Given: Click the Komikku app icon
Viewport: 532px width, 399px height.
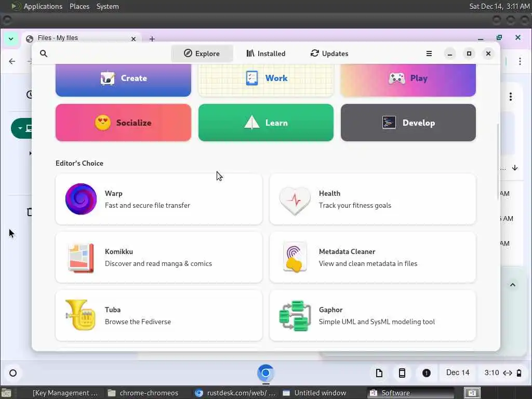Looking at the screenshot, I should [x=81, y=258].
